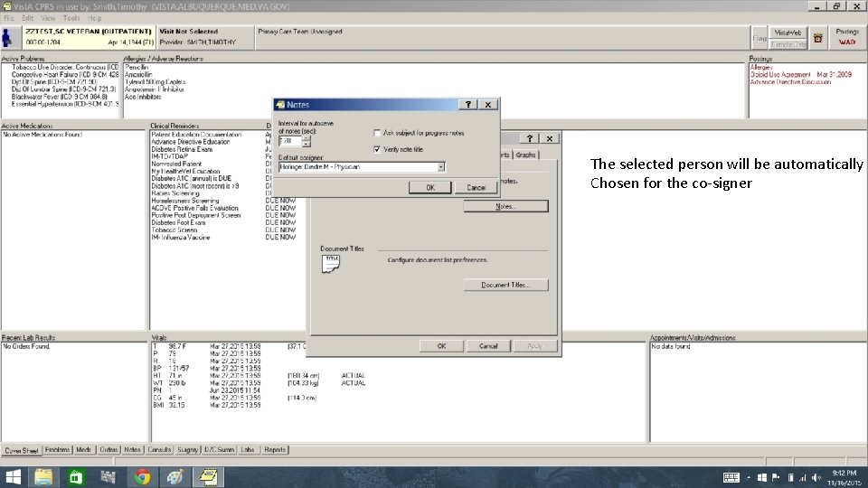Switch to the D/C Summ tab

click(x=219, y=450)
